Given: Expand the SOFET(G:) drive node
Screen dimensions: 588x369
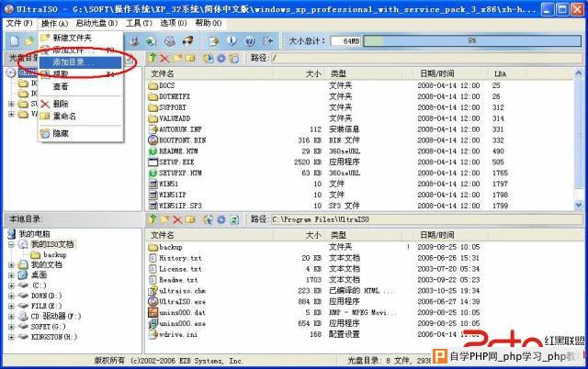Looking at the screenshot, I should click(11, 327).
